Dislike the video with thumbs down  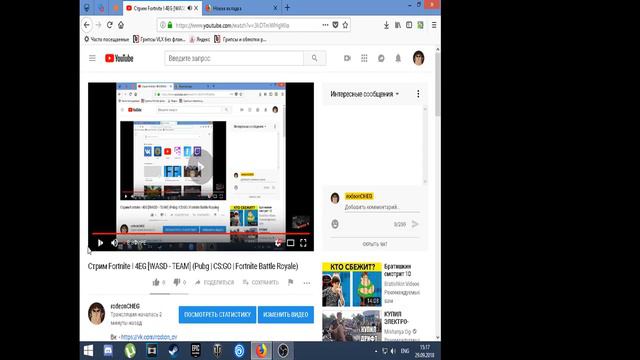[177, 282]
